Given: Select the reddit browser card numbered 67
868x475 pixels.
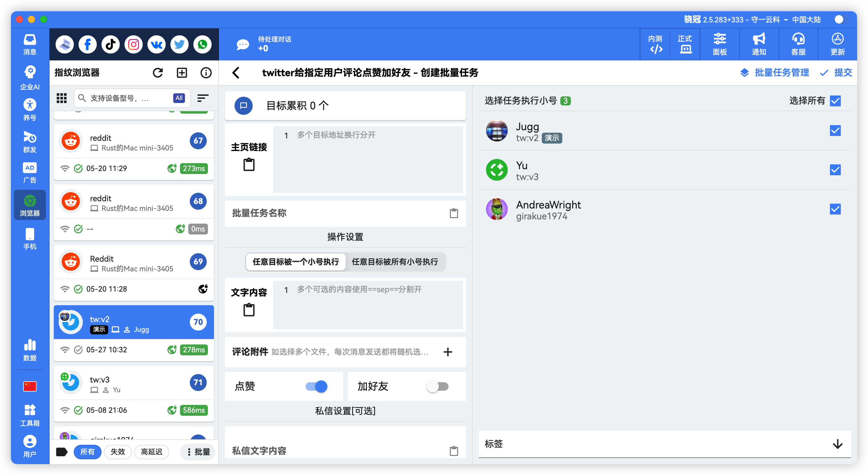Looking at the screenshot, I should 134,152.
